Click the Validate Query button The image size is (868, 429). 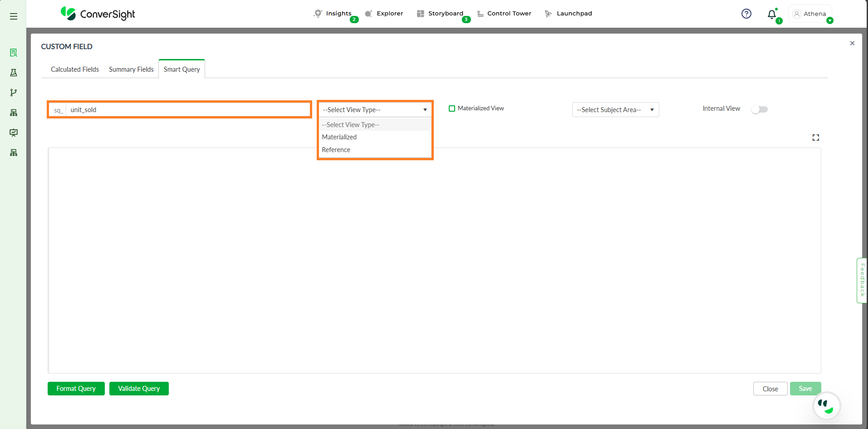[x=139, y=389]
